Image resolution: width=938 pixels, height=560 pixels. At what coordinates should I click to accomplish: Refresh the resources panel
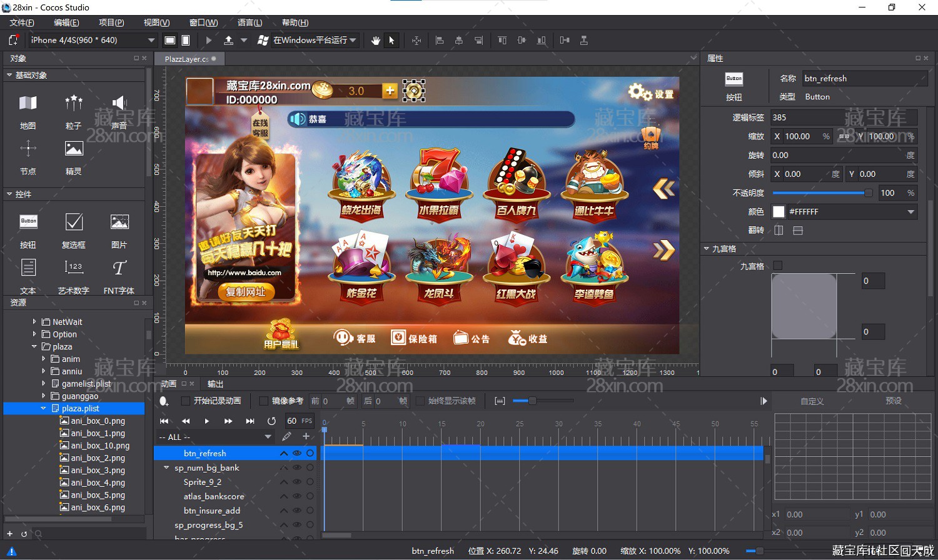pyautogui.click(x=24, y=534)
